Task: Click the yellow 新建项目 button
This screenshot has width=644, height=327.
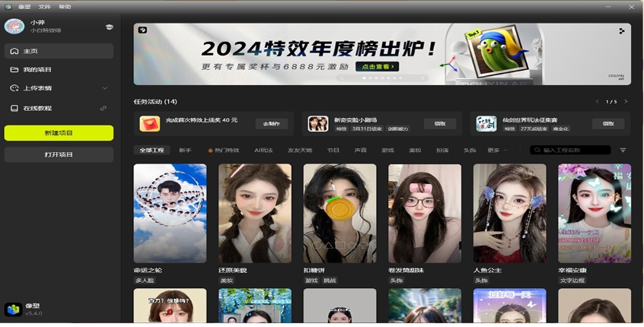Action: click(x=59, y=133)
